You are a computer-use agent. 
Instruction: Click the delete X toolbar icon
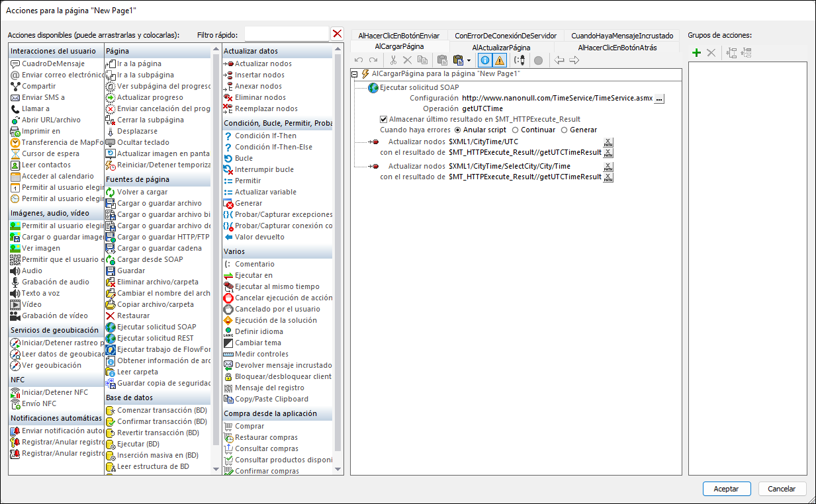click(408, 60)
